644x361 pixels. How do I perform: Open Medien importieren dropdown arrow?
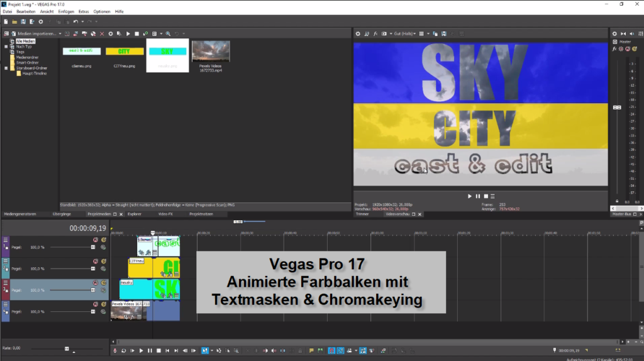pos(60,34)
